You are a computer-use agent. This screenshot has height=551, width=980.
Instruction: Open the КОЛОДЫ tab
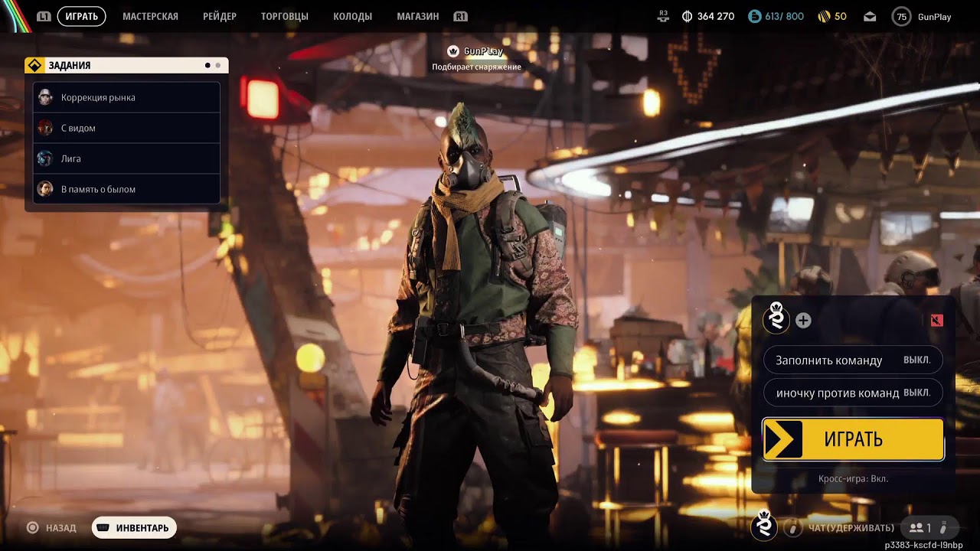pyautogui.click(x=353, y=16)
